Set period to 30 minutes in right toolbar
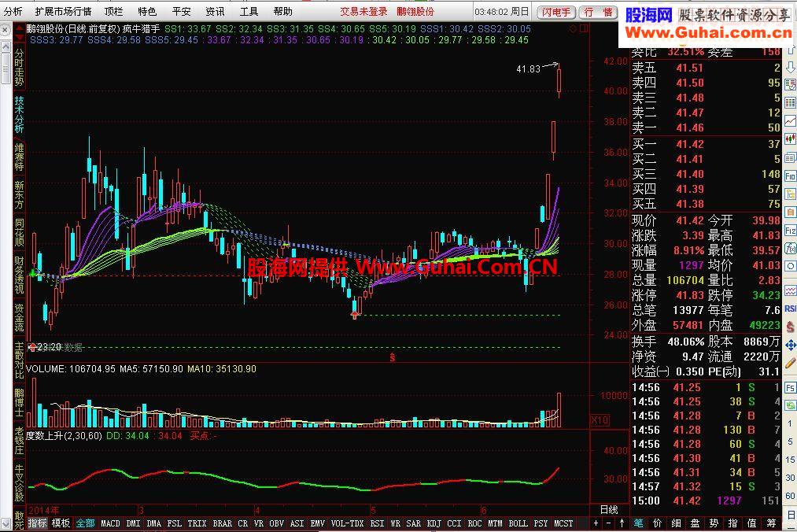 [790, 478]
